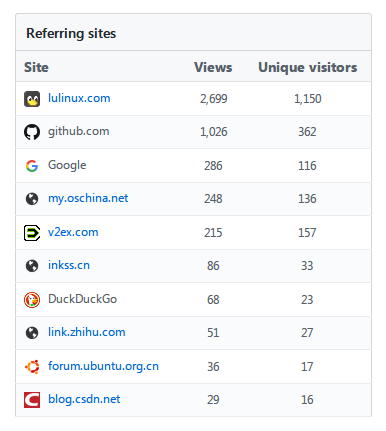Click the Unique visitors column header
The height and width of the screenshot is (431, 386).
pos(308,68)
